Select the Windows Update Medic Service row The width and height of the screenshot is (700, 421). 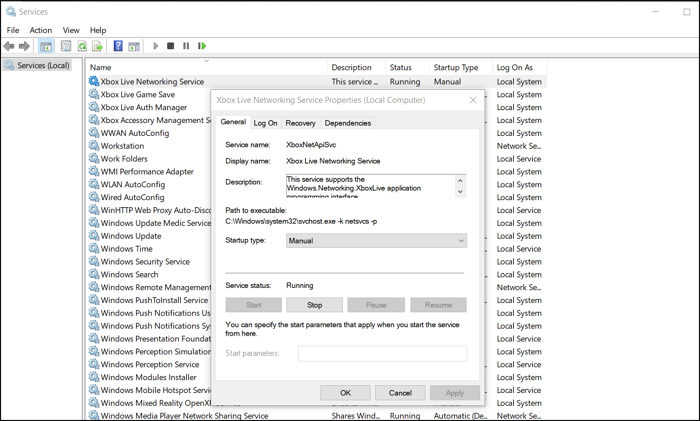149,223
